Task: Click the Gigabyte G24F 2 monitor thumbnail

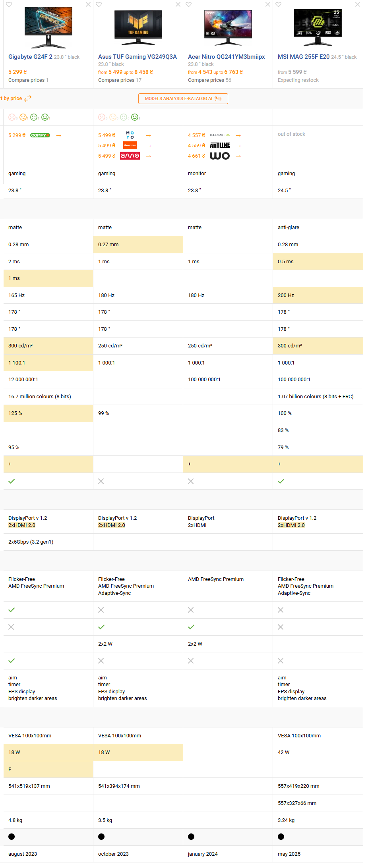Action: click(48, 27)
